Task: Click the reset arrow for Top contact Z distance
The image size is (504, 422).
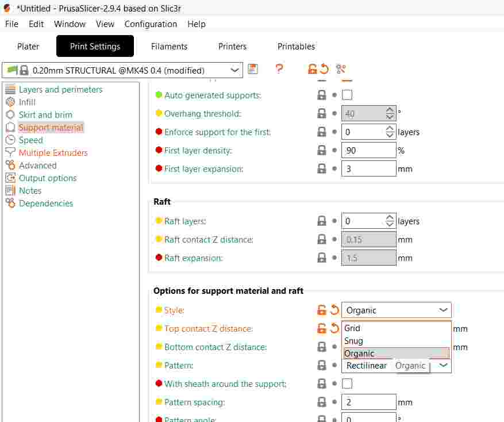Action: coord(334,329)
